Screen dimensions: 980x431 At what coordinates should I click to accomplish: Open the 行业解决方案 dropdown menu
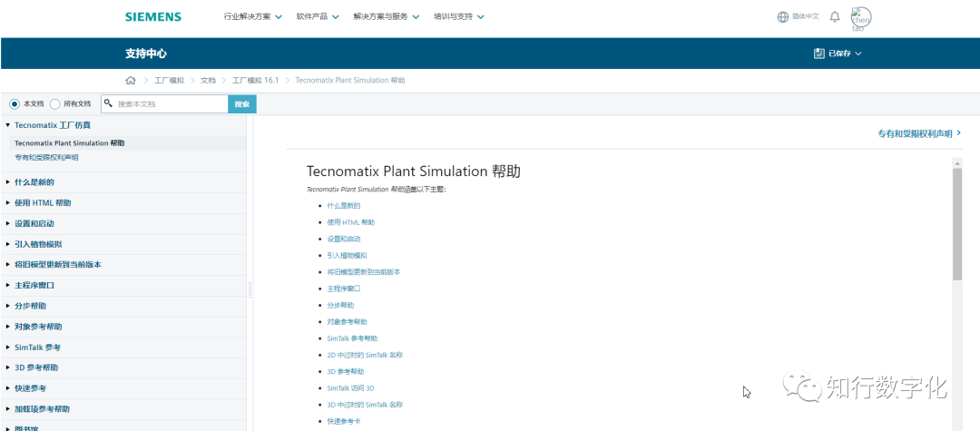tap(252, 17)
